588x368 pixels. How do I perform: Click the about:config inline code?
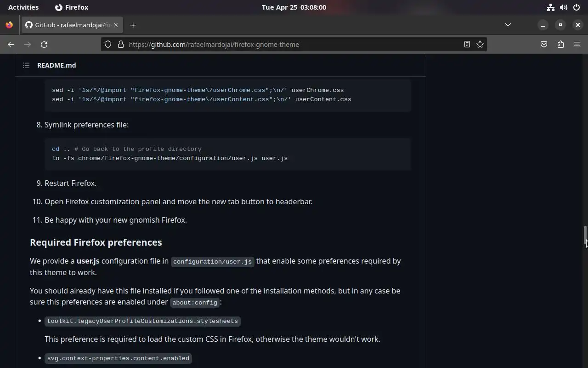coord(195,303)
